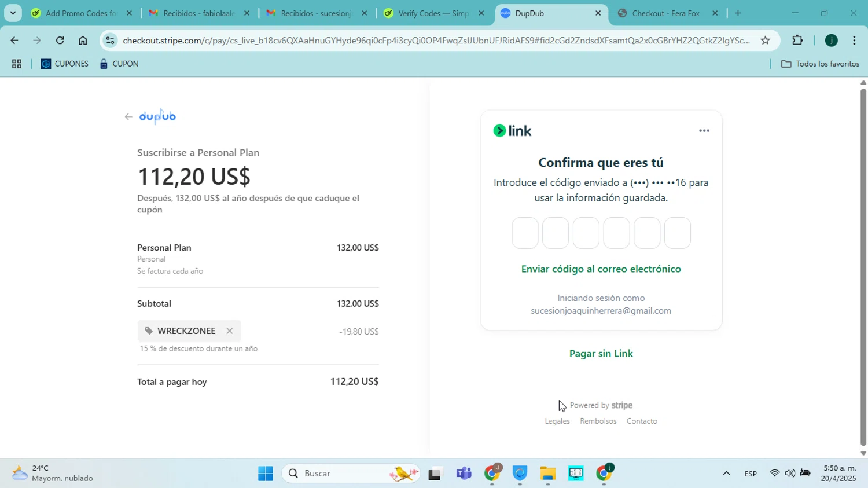Open the second Chrome icon in taskbar
The width and height of the screenshot is (868, 488).
pyautogui.click(x=604, y=474)
